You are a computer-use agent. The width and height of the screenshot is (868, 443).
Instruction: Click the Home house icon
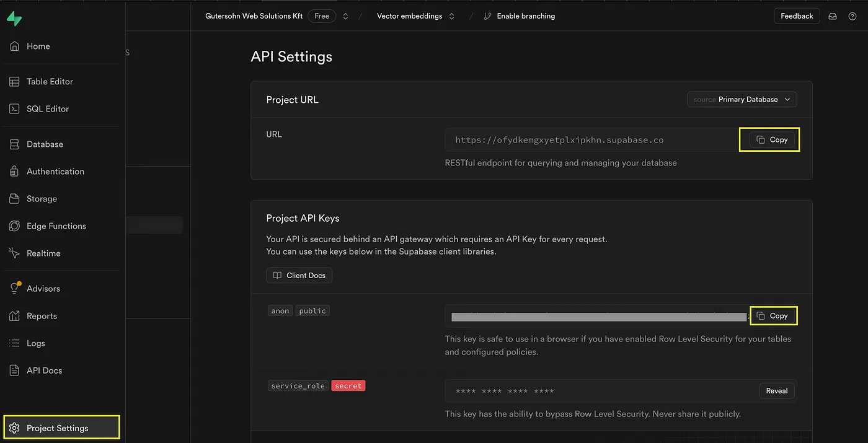(15, 46)
